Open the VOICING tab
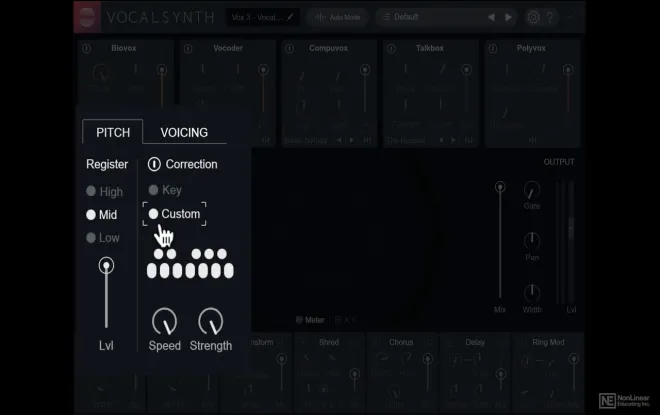The width and height of the screenshot is (660, 415). 184,132
